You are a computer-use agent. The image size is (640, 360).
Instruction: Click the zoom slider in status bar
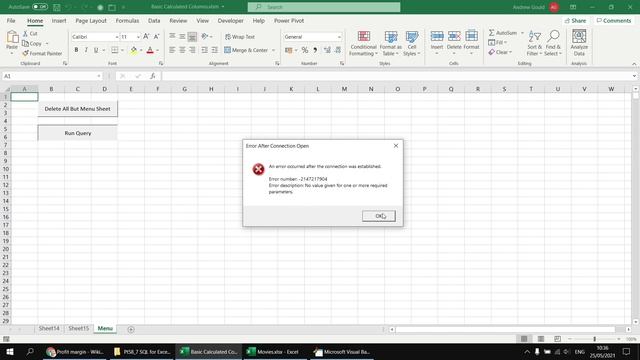click(594, 339)
